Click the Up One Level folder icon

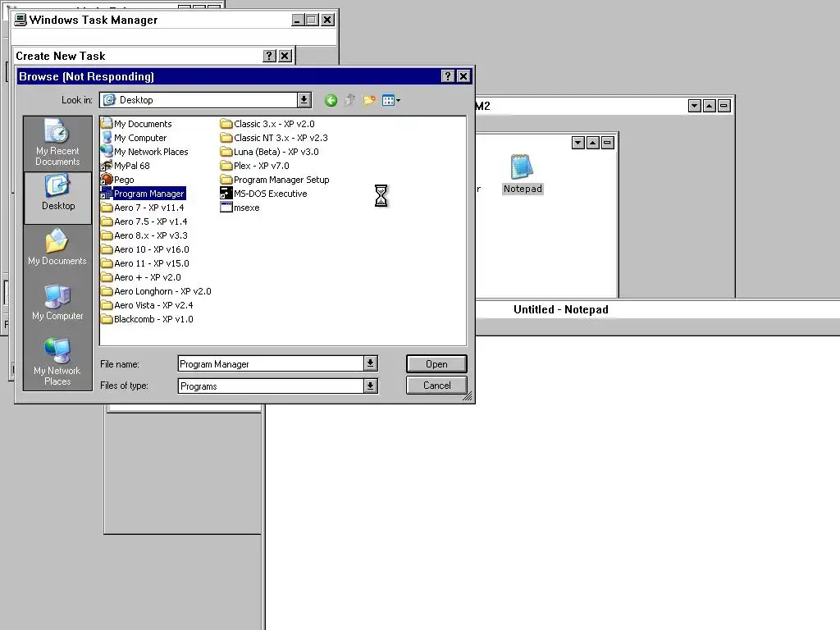coord(349,100)
